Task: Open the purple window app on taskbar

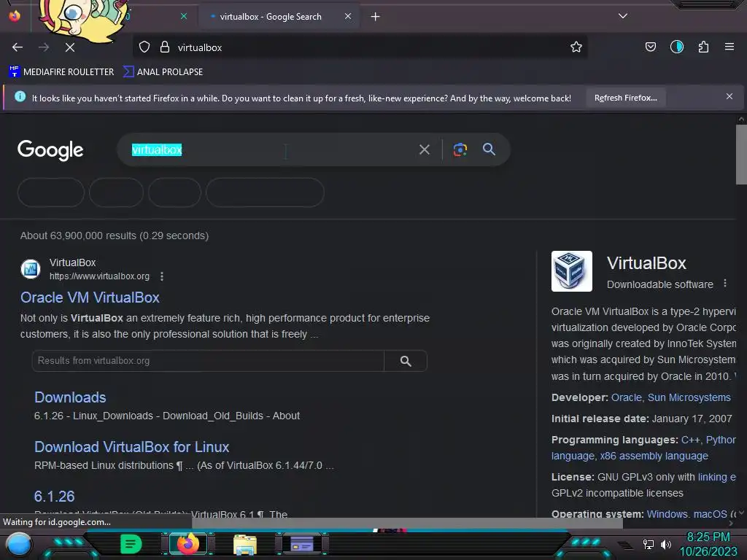Action: tap(301, 544)
